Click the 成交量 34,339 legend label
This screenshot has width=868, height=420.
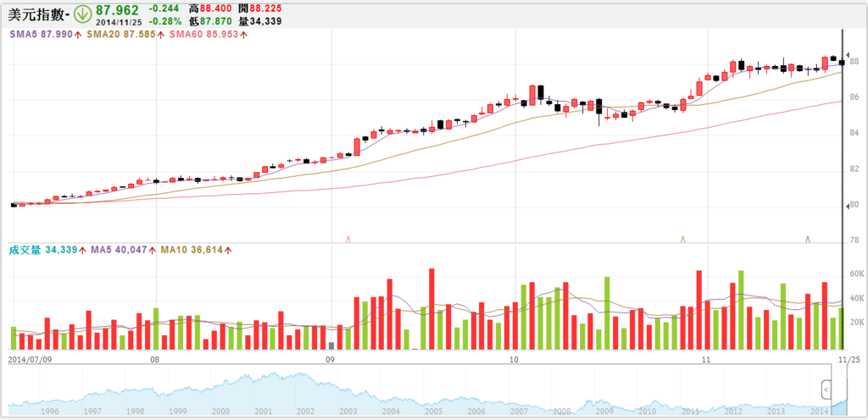coord(42,251)
